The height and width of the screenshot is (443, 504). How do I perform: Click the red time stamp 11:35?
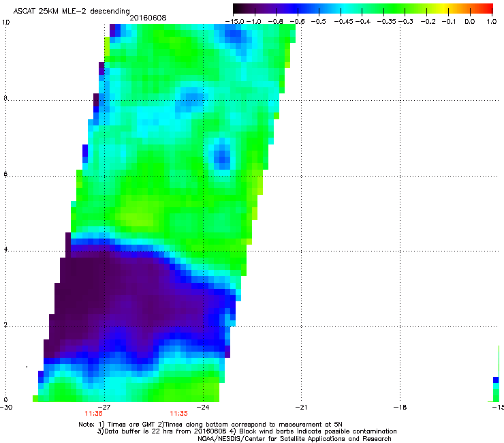click(178, 414)
